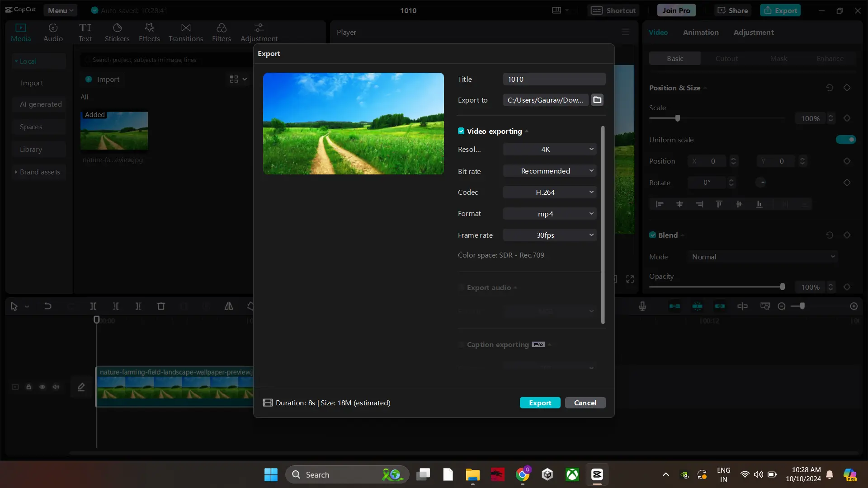Open the Filters panel
Viewport: 868px width, 488px height.
tap(222, 33)
